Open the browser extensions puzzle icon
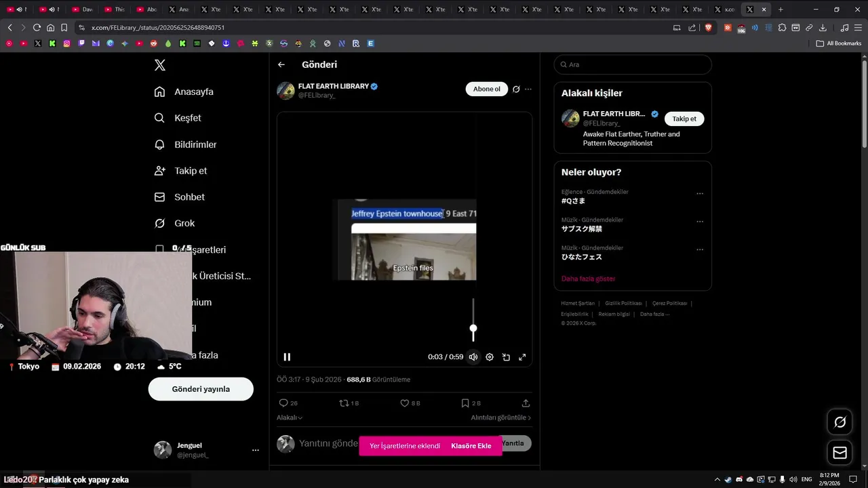 point(782,28)
